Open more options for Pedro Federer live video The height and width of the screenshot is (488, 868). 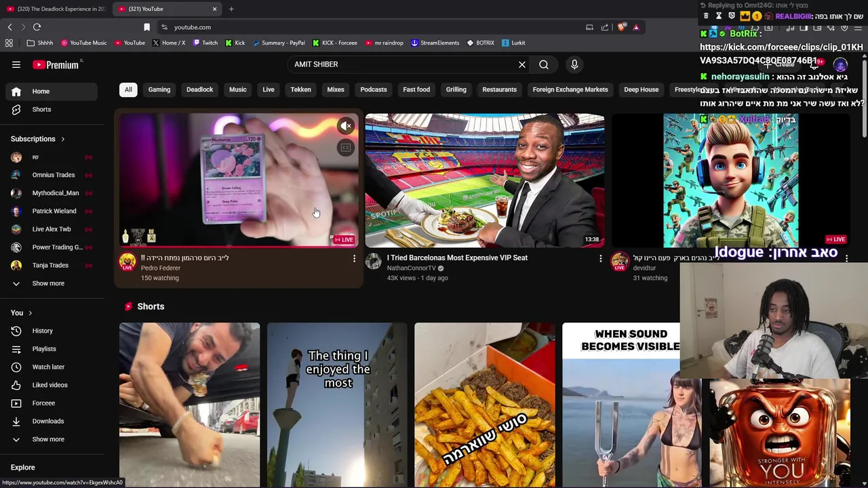coord(354,258)
